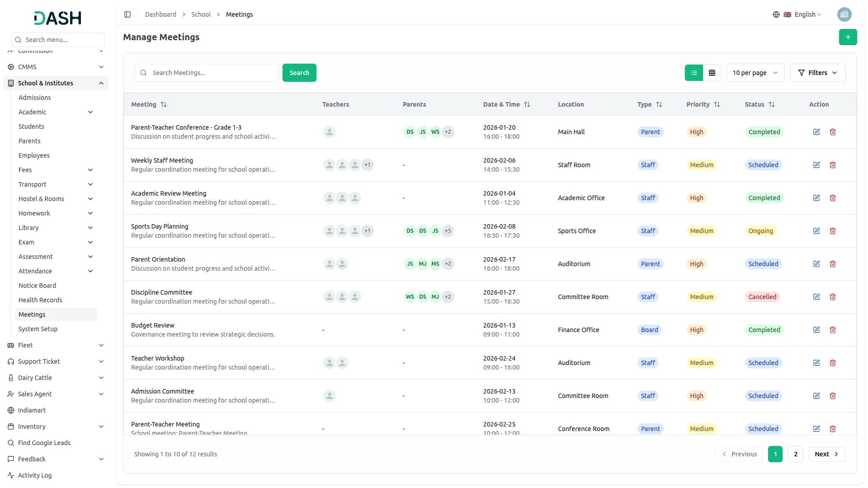Select Students from the sidebar menu
This screenshot has height=488, width=868.
click(x=31, y=127)
